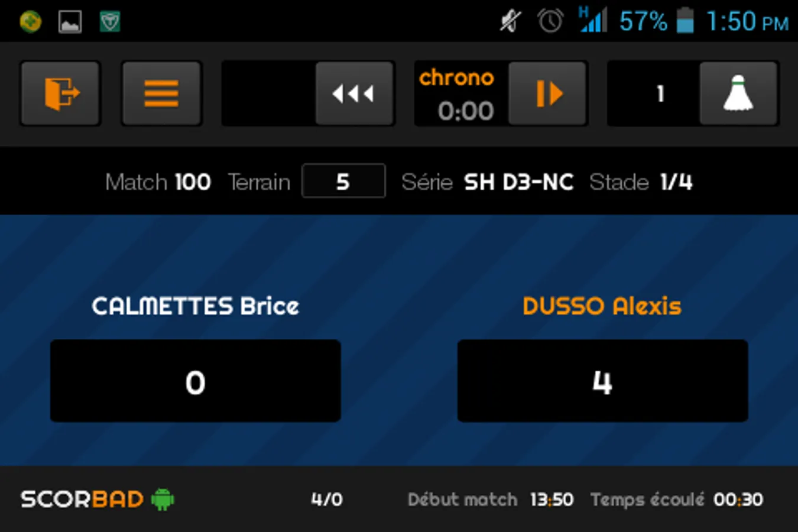Start the chrono play/pause button
This screenshot has width=798, height=532.
[x=548, y=93]
